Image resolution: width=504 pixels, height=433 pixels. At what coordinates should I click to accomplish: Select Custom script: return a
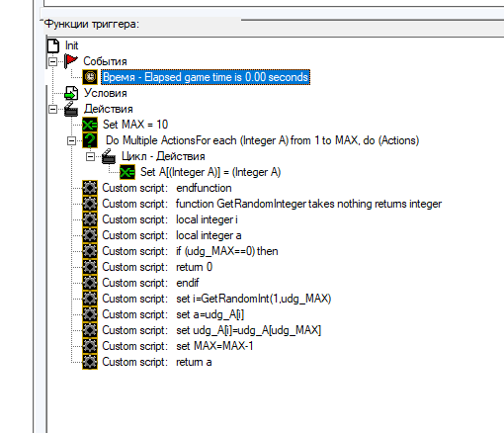157,362
